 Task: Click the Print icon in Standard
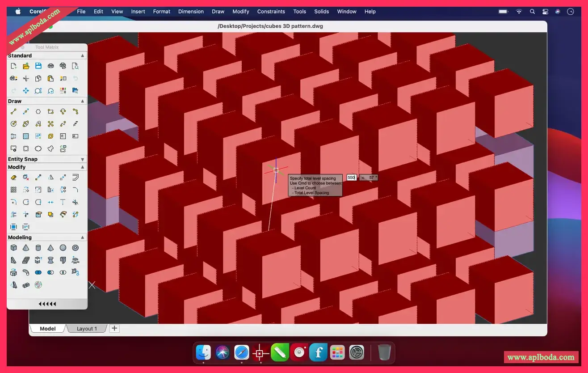pos(50,66)
